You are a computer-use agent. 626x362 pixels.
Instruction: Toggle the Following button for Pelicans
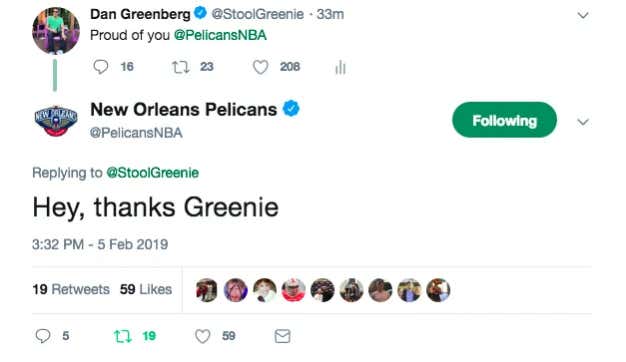point(504,120)
